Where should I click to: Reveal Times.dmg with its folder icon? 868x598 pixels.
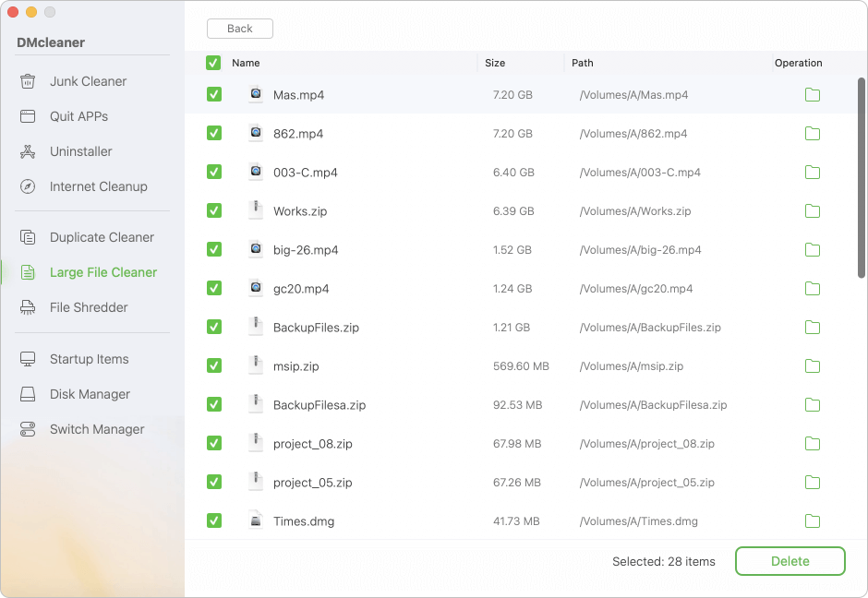(812, 520)
